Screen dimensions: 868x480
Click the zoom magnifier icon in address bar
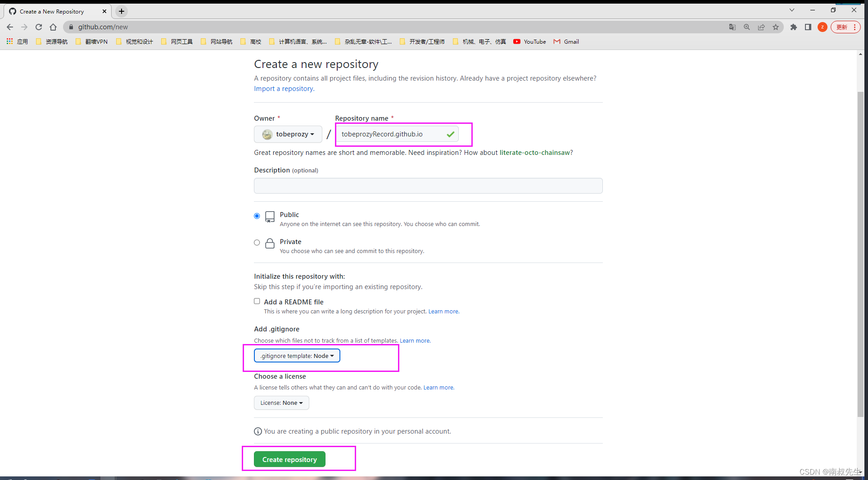(747, 27)
